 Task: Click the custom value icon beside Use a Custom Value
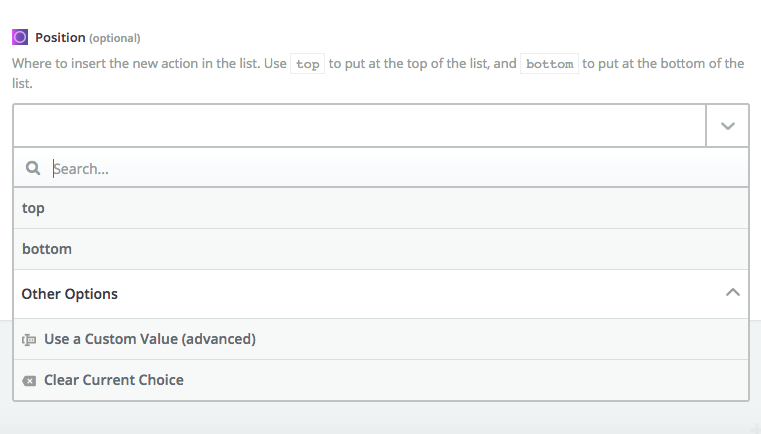click(x=29, y=340)
